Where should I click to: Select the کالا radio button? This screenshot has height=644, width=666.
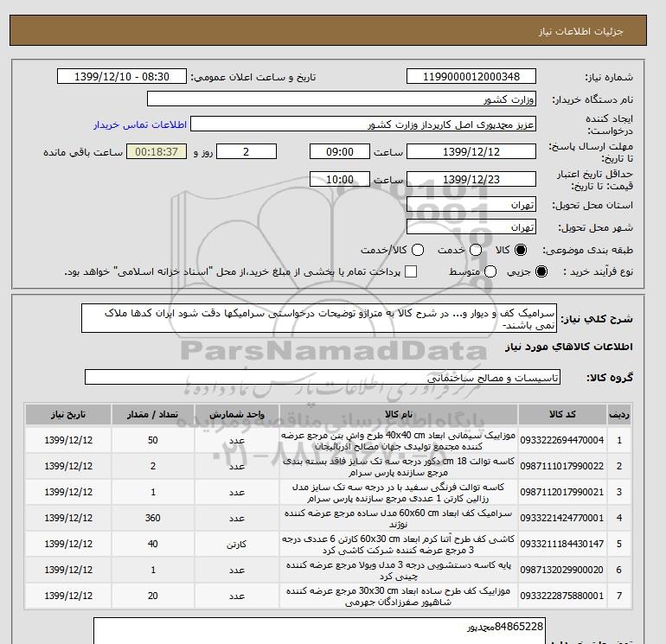click(x=521, y=250)
